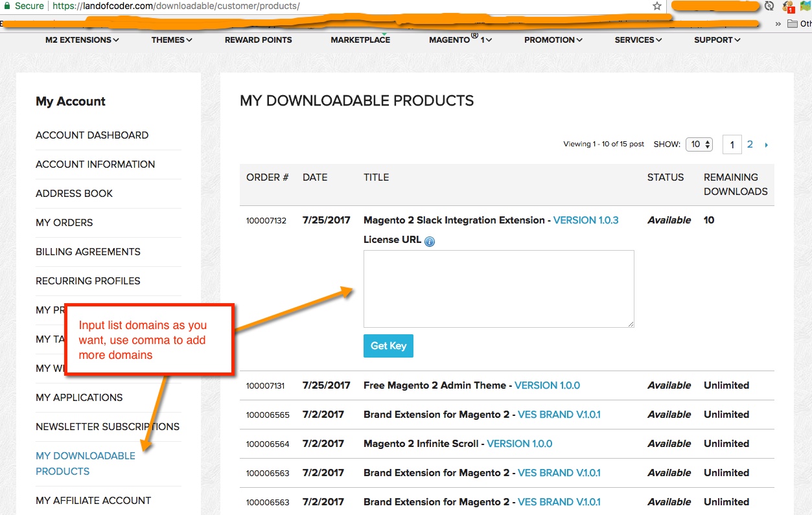The image size is (812, 515).
Task: Open the map extension icon
Action: coord(806,6)
